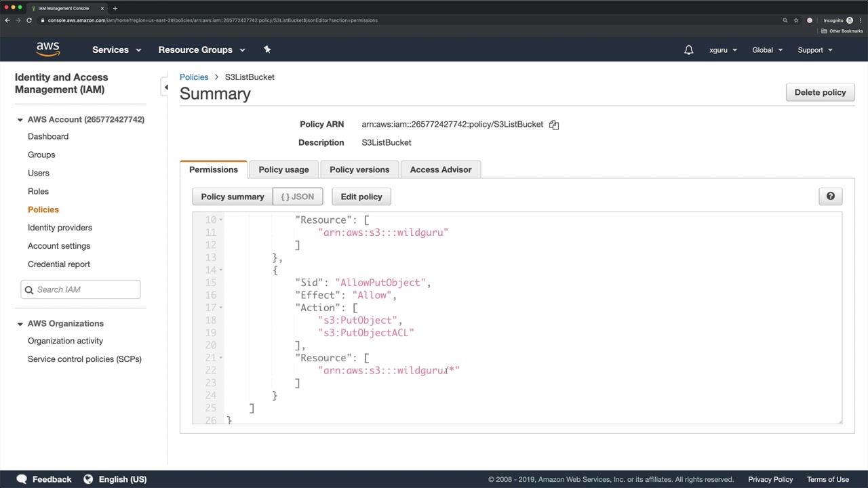868x488 pixels.
Task: Click the language globe icon
Action: pos(88,479)
